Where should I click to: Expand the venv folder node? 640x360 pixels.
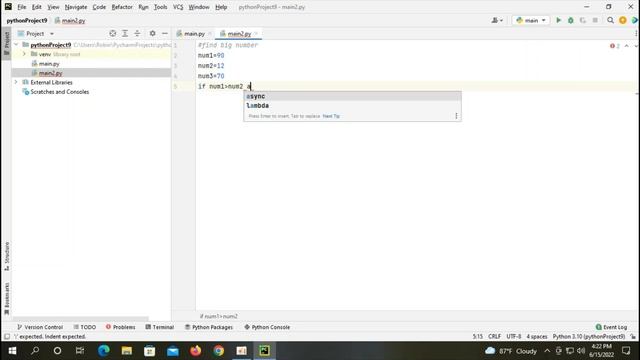coord(24,54)
